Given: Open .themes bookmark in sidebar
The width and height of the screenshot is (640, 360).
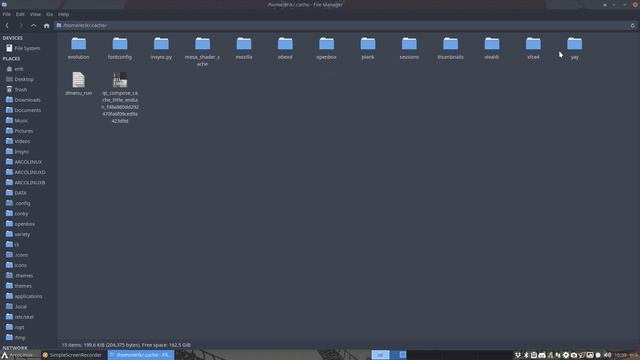Looking at the screenshot, I should click(x=24, y=276).
